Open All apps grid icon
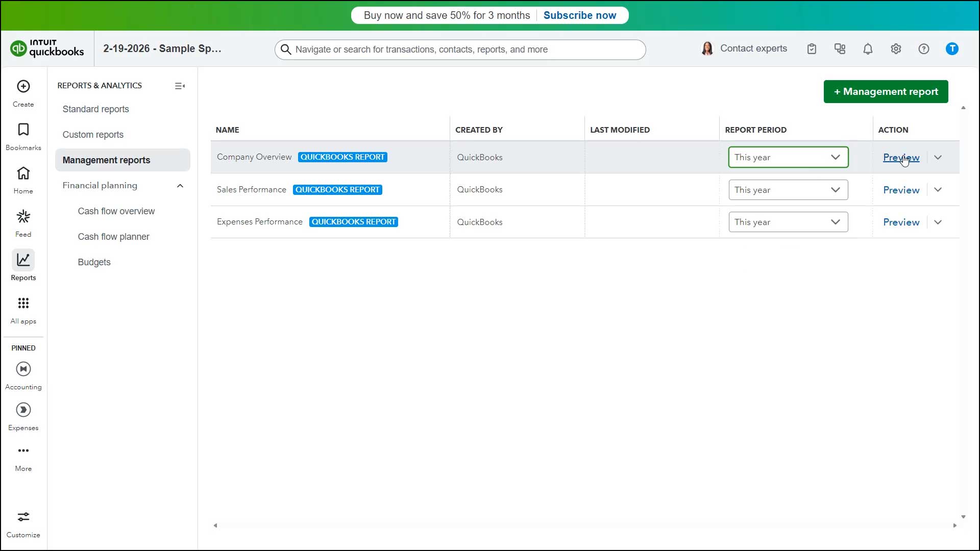Image resolution: width=980 pixels, height=551 pixels. click(23, 304)
